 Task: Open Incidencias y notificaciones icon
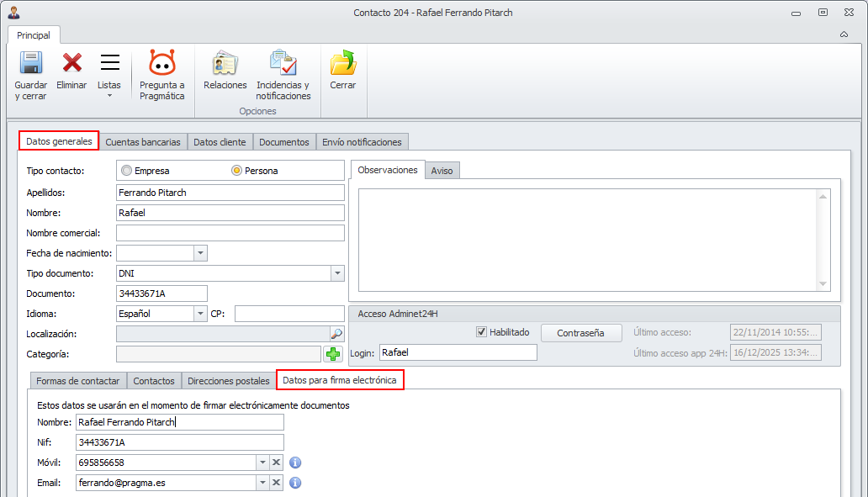283,62
